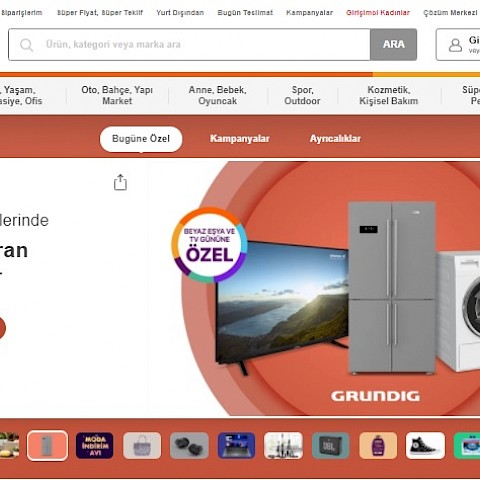Screen dimensions: 480x480
Task: Click the user profile icon
Action: click(x=455, y=45)
